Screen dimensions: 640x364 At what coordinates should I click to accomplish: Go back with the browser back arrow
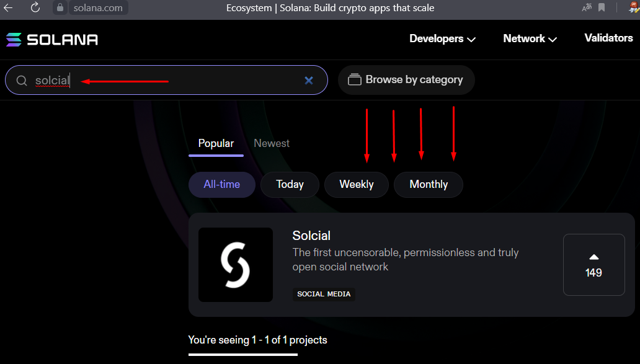point(8,7)
